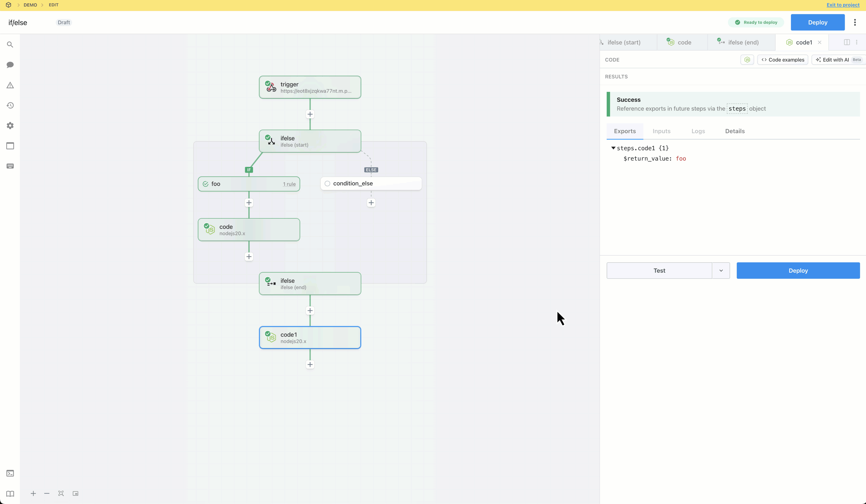
Task: Open three-dot menu beside top Deploy button
Action: point(855,22)
